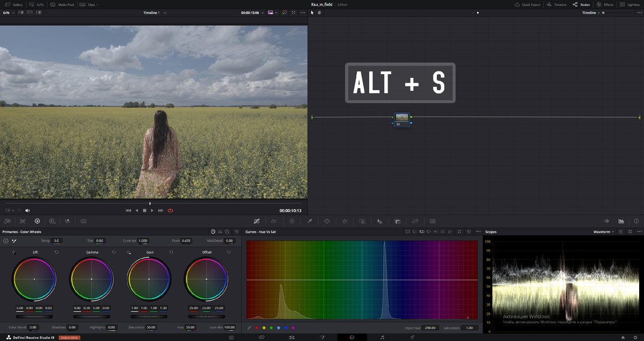644x341 pixels.
Task: Open Curves palette
Action: pyautogui.click(x=257, y=221)
